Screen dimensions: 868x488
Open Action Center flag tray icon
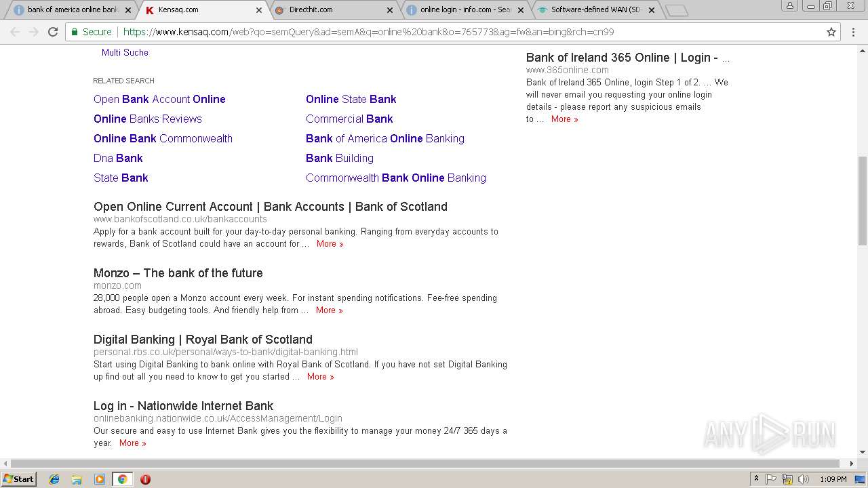coord(771,479)
